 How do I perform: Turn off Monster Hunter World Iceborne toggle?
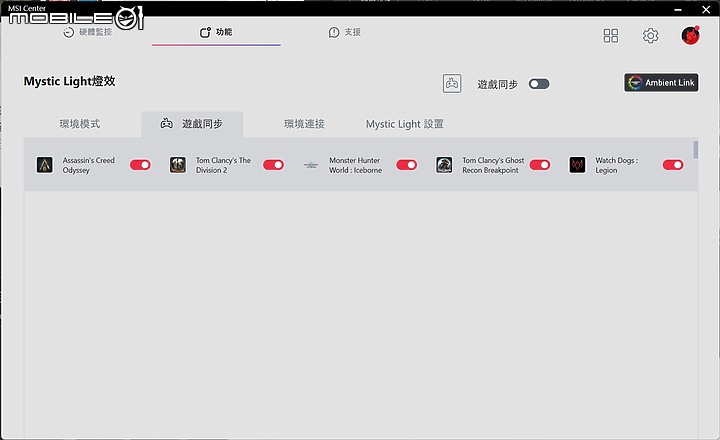(x=406, y=165)
